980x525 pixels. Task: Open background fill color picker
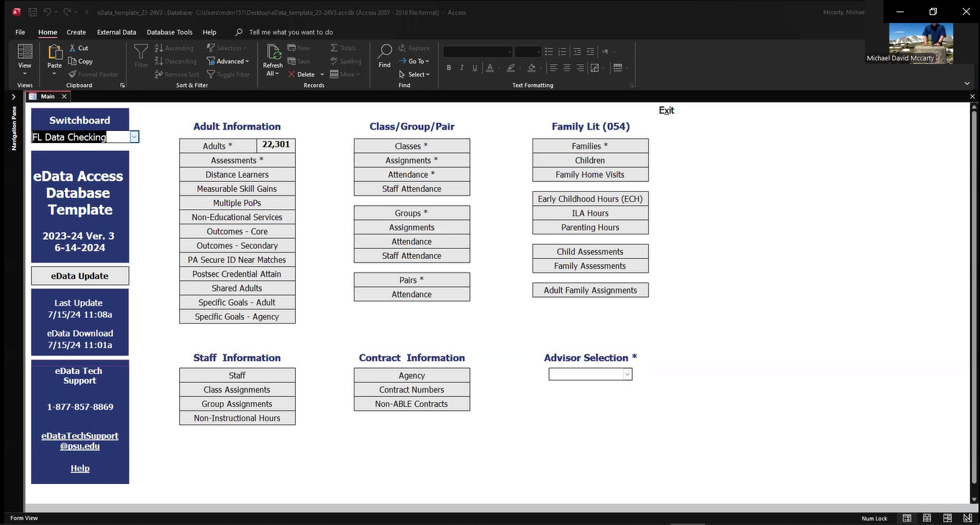tap(540, 68)
